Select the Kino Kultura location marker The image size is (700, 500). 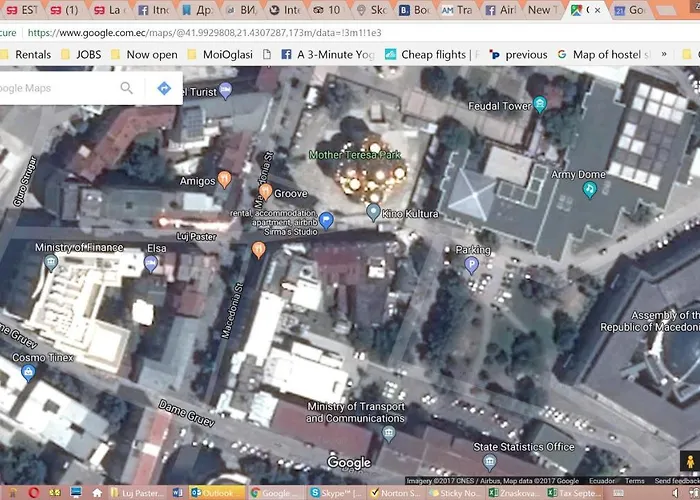[374, 212]
